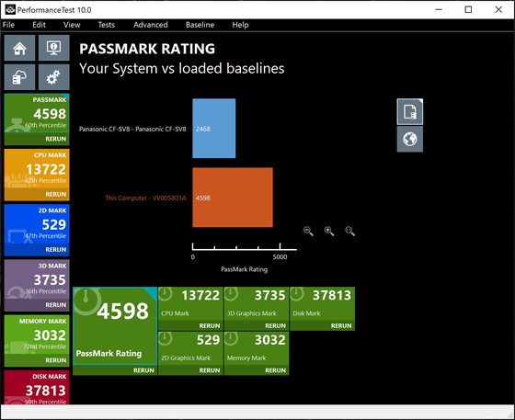Click the This Computer - VV005801A label

(145, 198)
